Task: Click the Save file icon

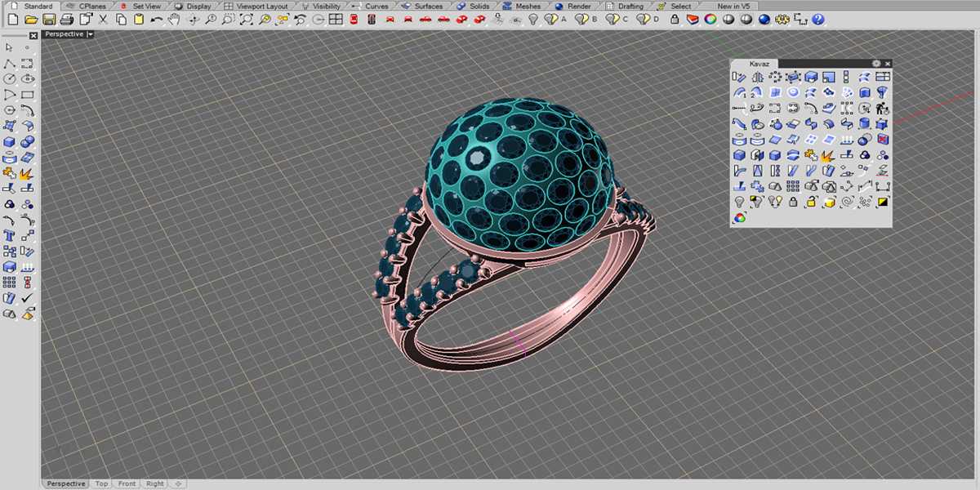Action: tap(49, 19)
